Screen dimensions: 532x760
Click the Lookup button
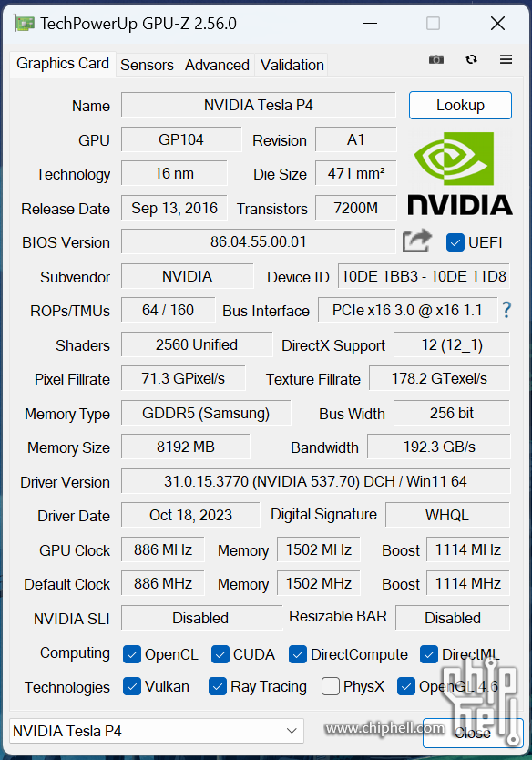click(x=460, y=105)
